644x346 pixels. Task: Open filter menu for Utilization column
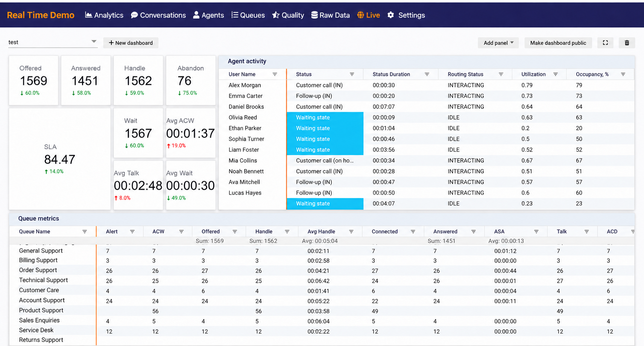click(x=556, y=74)
